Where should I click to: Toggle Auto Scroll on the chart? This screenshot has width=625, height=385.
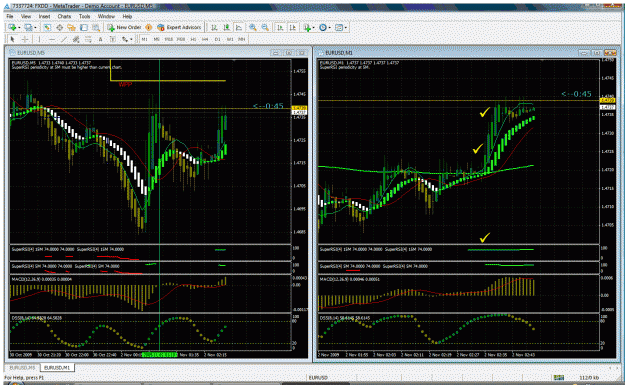[x=280, y=27]
